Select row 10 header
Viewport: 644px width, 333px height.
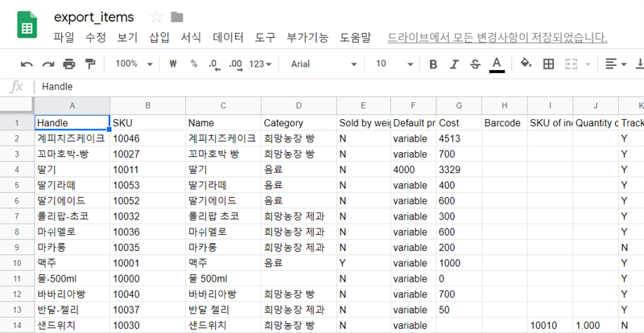[x=17, y=263]
